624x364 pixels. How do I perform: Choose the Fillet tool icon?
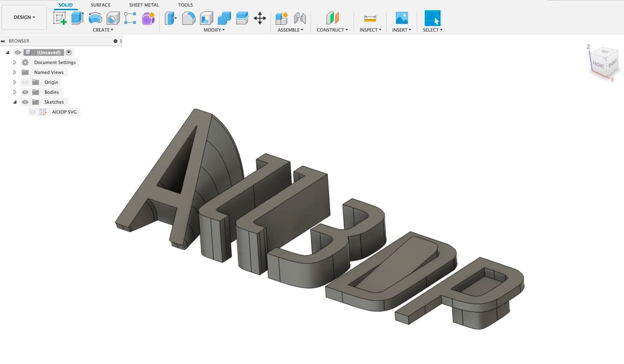188,18
